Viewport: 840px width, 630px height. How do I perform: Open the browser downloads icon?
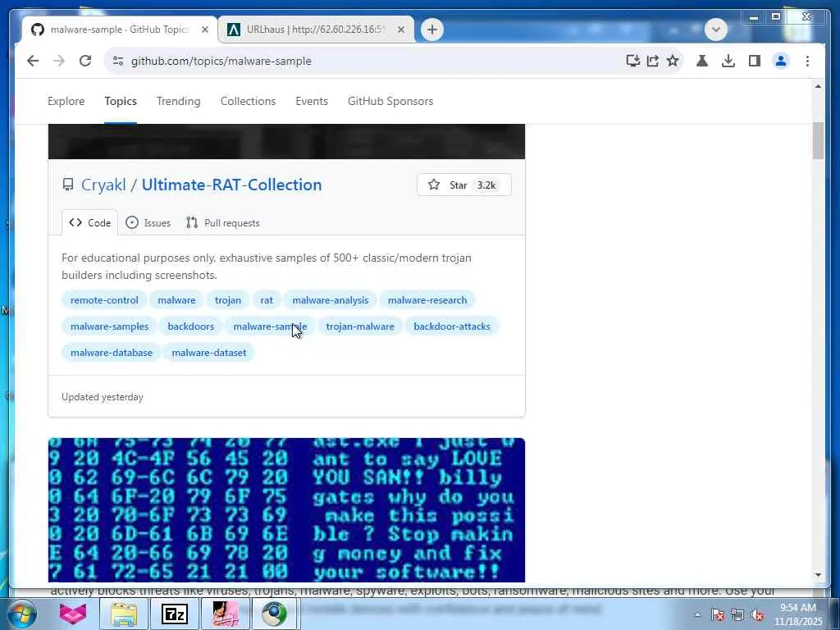pos(728,61)
